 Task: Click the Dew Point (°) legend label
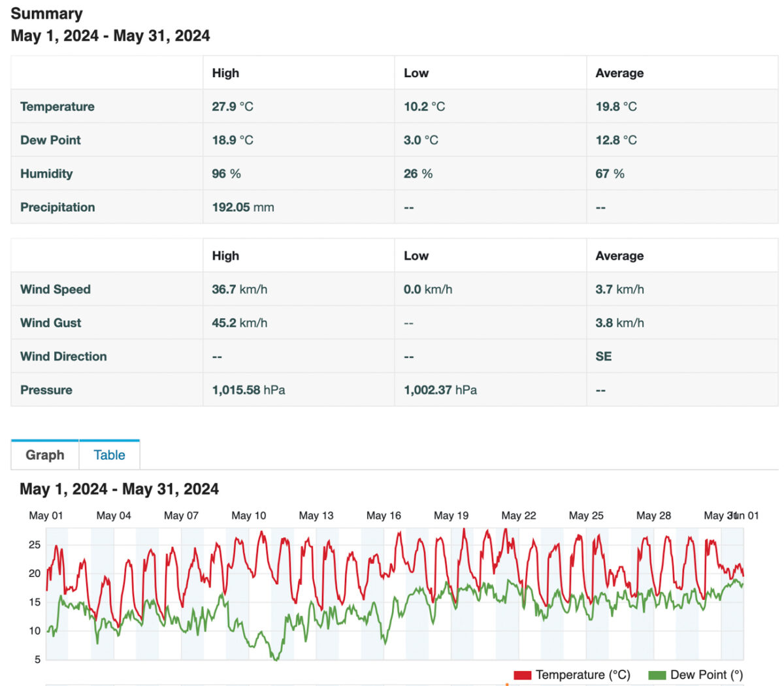pos(707,675)
